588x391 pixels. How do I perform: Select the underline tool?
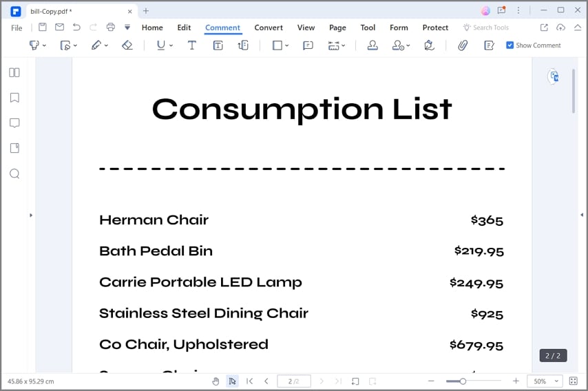[x=161, y=45]
